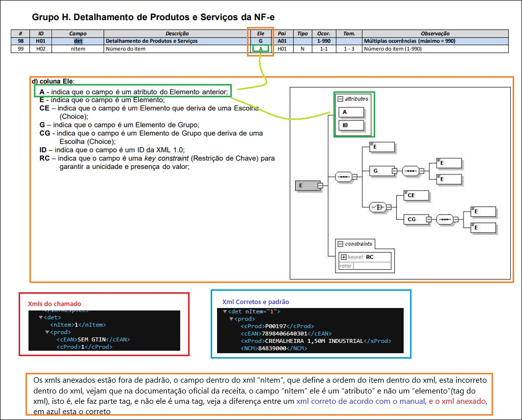Click the sequence compositor icon after root E
522x420 pixels.
(x=342, y=176)
